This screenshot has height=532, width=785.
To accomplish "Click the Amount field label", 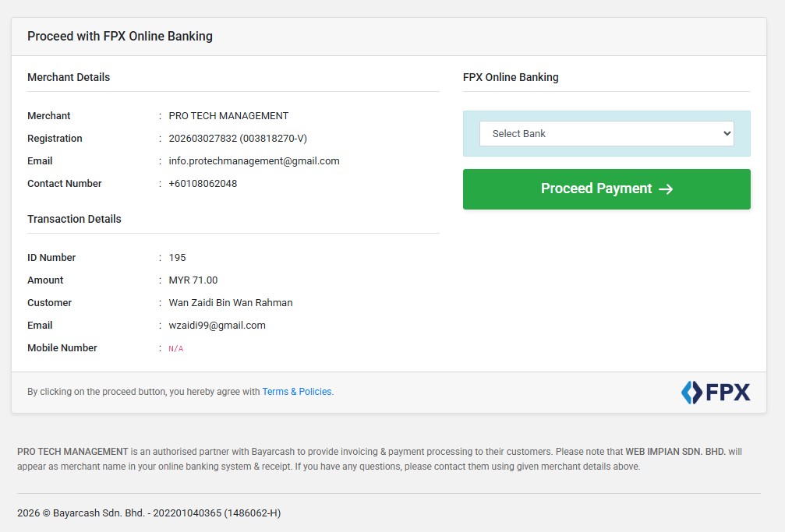I will (45, 280).
